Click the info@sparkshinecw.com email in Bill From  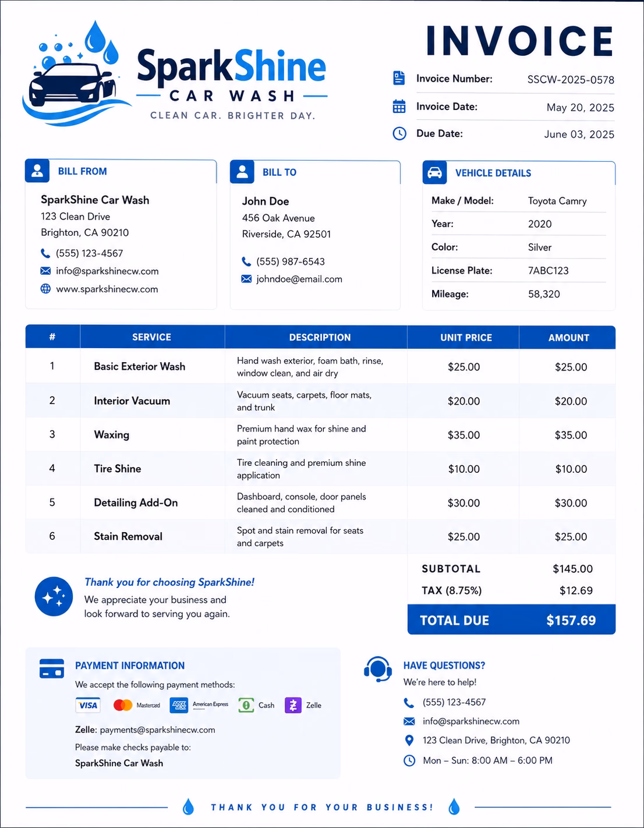(107, 271)
